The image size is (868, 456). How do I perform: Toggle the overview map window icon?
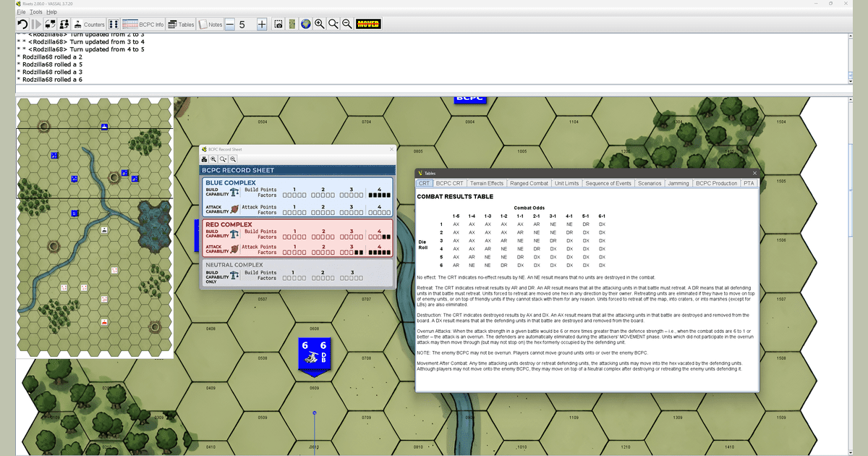pos(292,24)
